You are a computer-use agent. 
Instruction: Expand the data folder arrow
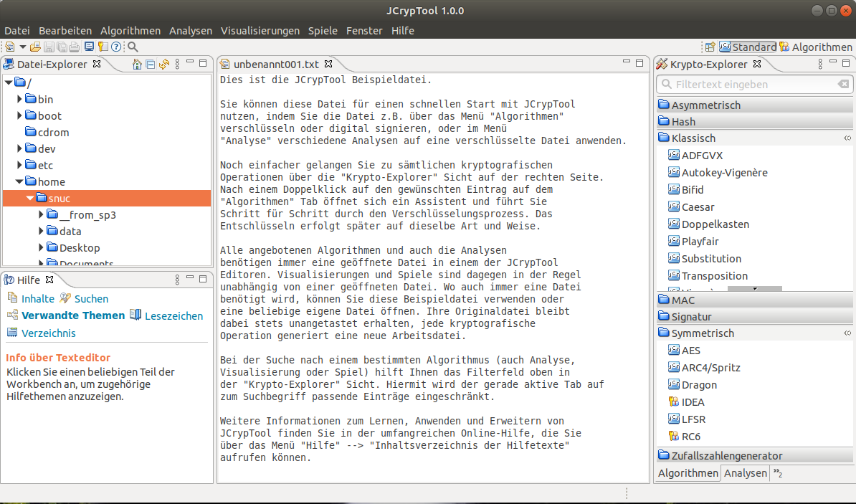pyautogui.click(x=41, y=231)
